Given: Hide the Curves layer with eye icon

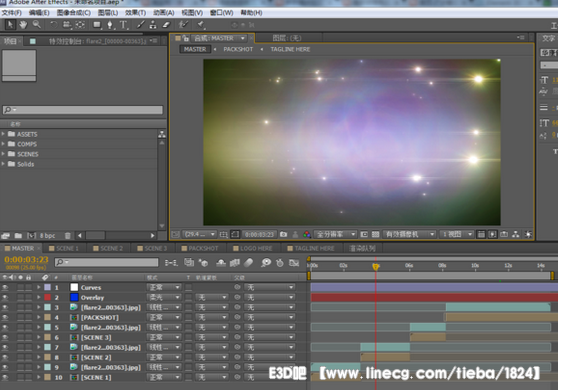Looking at the screenshot, I should [x=5, y=287].
